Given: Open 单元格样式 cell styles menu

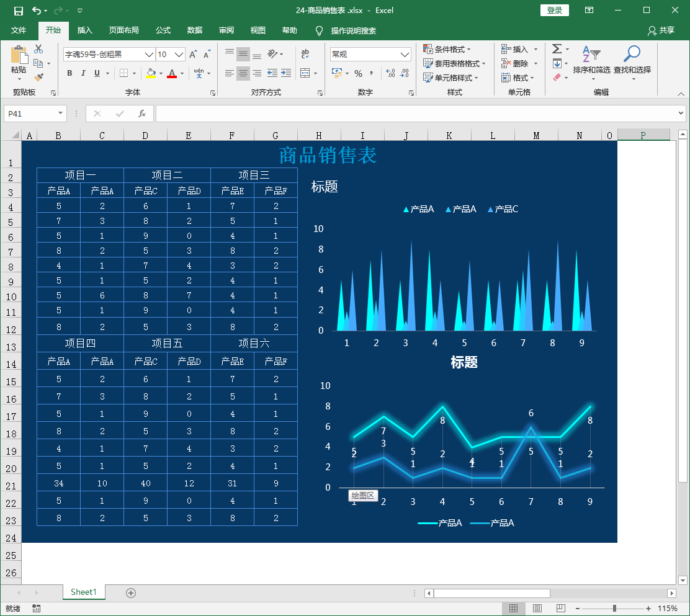Looking at the screenshot, I should tap(450, 78).
